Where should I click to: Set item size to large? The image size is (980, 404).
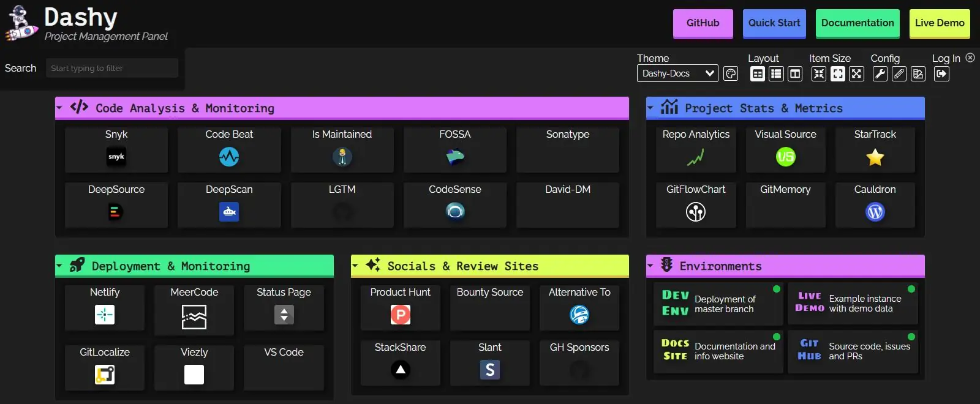click(x=857, y=74)
